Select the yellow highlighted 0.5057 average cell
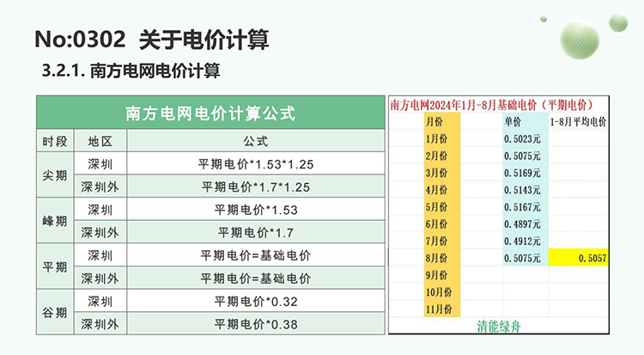 [579, 257]
